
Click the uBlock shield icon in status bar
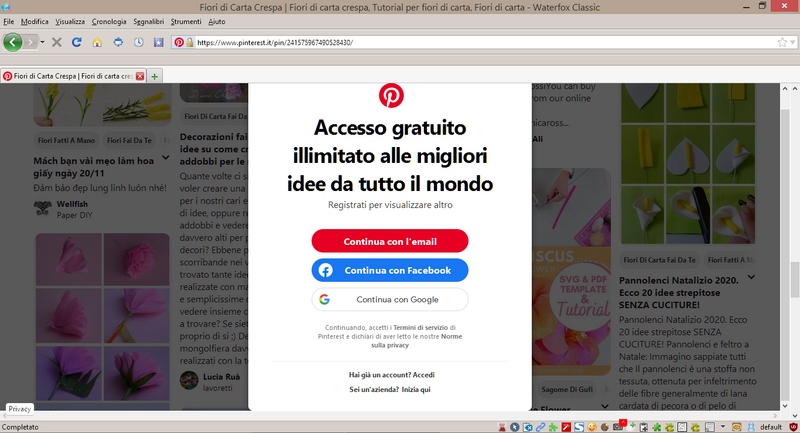click(x=794, y=427)
